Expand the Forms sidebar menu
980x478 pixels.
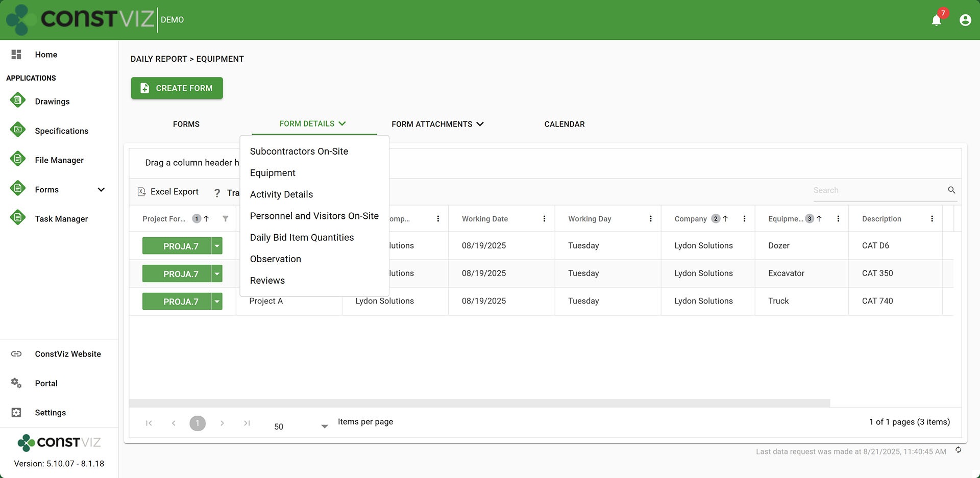coord(101,190)
